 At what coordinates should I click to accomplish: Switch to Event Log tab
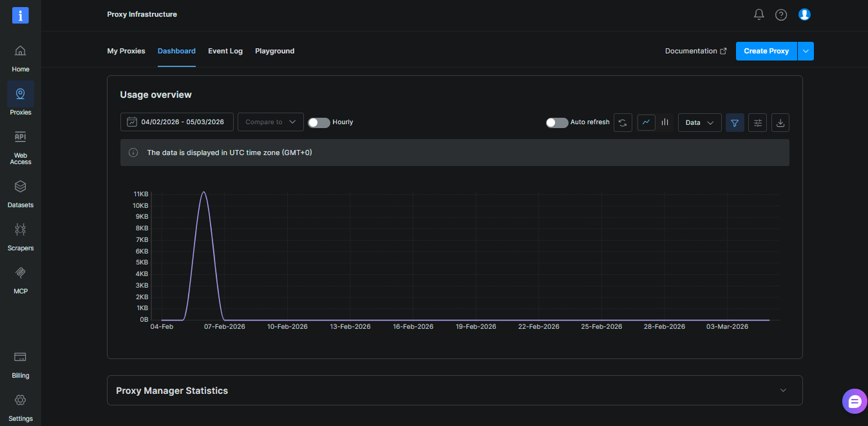225,51
